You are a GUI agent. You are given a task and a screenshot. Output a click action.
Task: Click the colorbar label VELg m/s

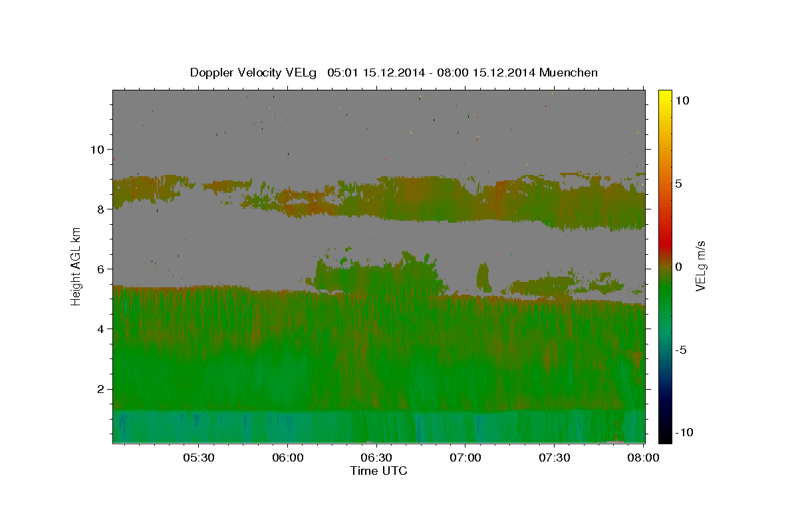tap(701, 266)
